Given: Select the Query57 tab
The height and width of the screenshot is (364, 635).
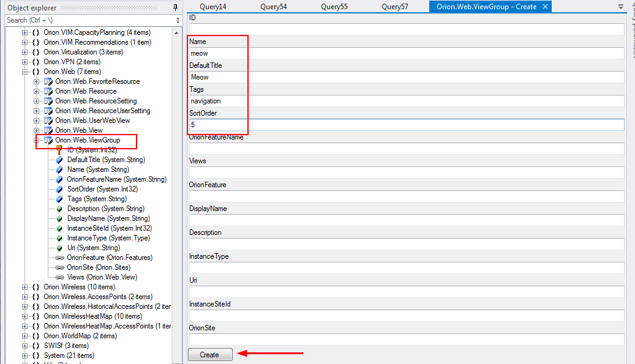Looking at the screenshot, I should 395,7.
